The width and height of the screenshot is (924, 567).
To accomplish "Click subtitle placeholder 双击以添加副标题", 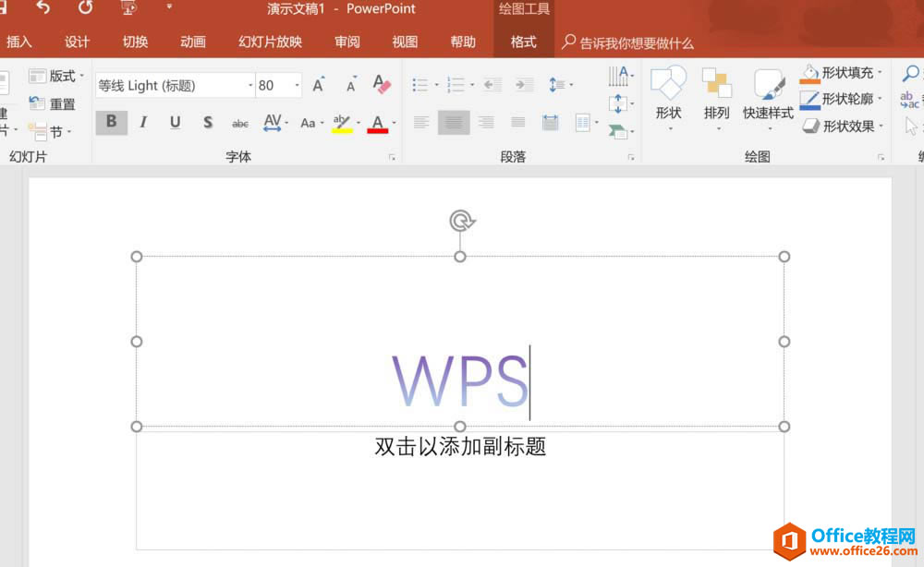I will pos(460,446).
